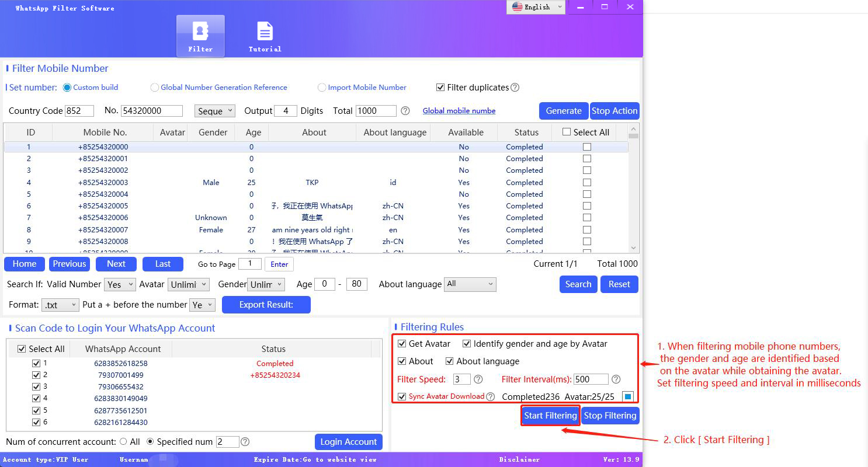Click the help icon beside Filter Speed
Screen dimensions: 868x467
coord(478,379)
